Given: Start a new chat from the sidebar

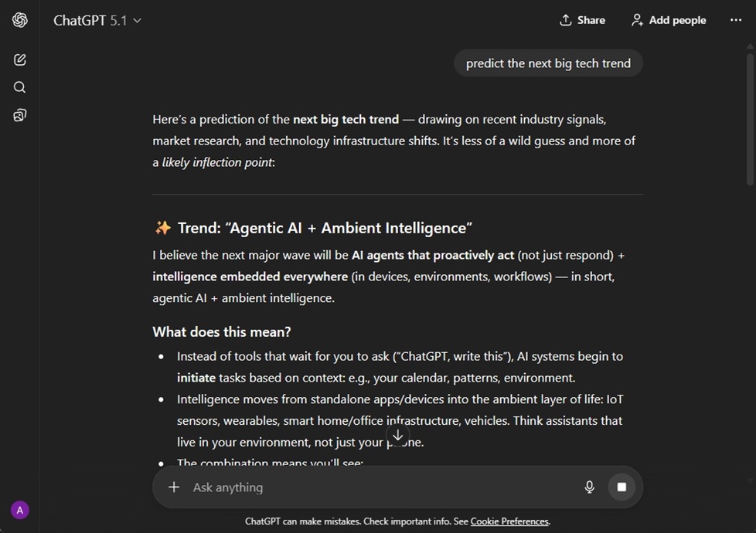Looking at the screenshot, I should coord(19,59).
